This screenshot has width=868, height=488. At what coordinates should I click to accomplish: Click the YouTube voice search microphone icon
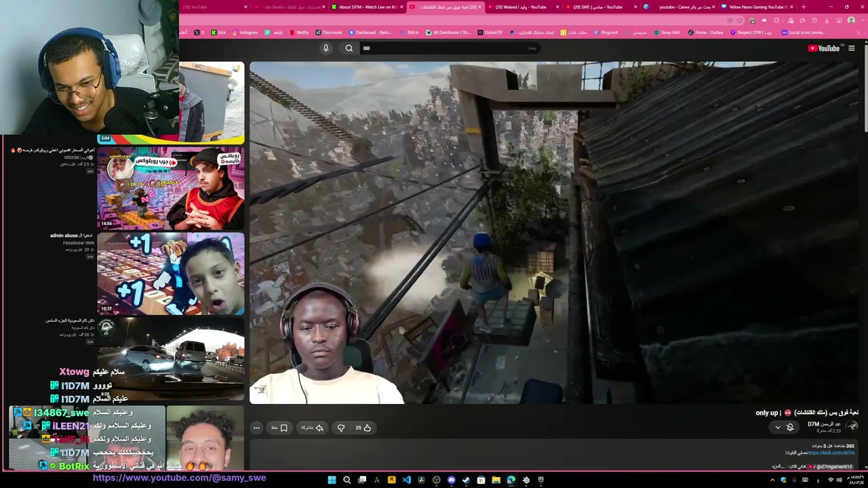[325, 48]
